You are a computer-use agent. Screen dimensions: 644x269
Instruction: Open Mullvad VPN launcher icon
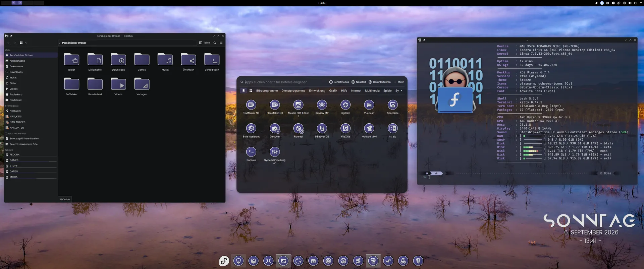[369, 128]
